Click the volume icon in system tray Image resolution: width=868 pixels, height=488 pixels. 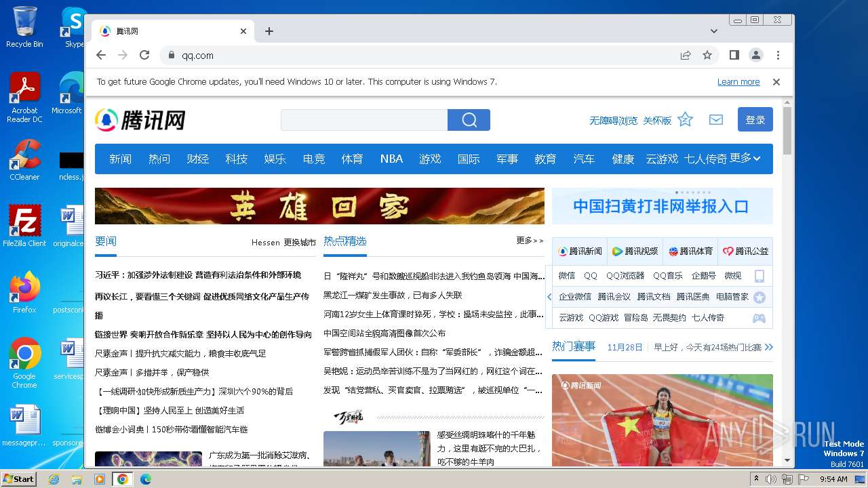point(771,479)
